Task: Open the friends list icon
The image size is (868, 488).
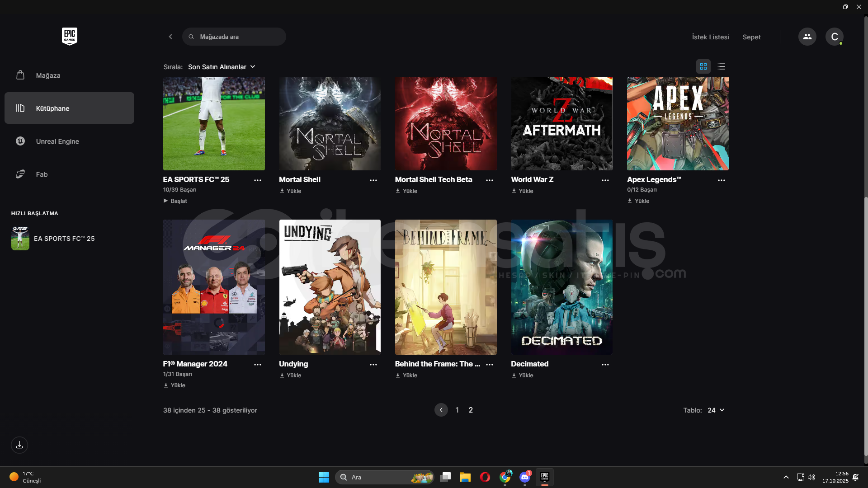Action: pos(807,37)
